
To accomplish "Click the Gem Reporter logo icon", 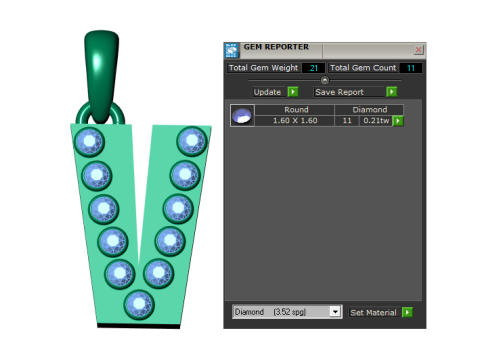I will (x=231, y=50).
